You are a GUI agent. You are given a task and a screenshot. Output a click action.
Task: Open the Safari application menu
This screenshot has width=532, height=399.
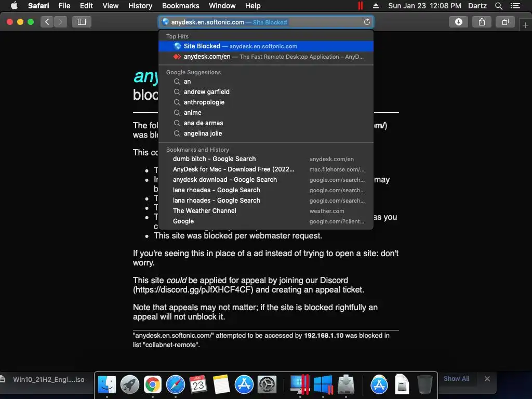click(x=38, y=6)
